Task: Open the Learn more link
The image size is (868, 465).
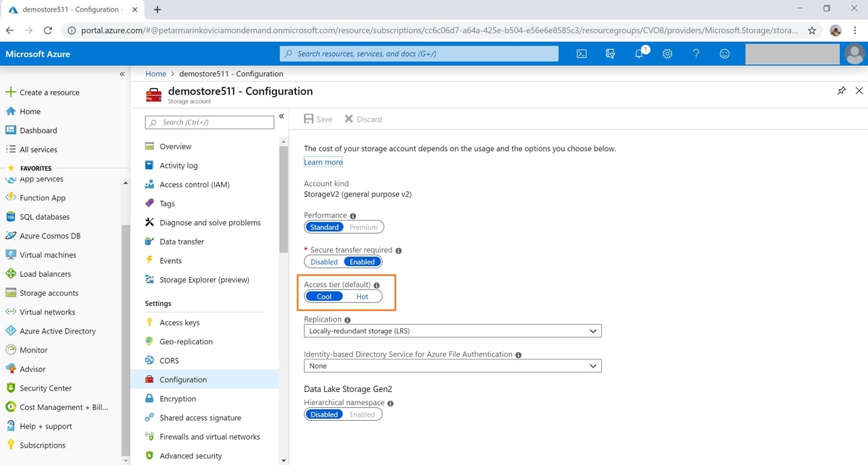Action: [x=323, y=162]
